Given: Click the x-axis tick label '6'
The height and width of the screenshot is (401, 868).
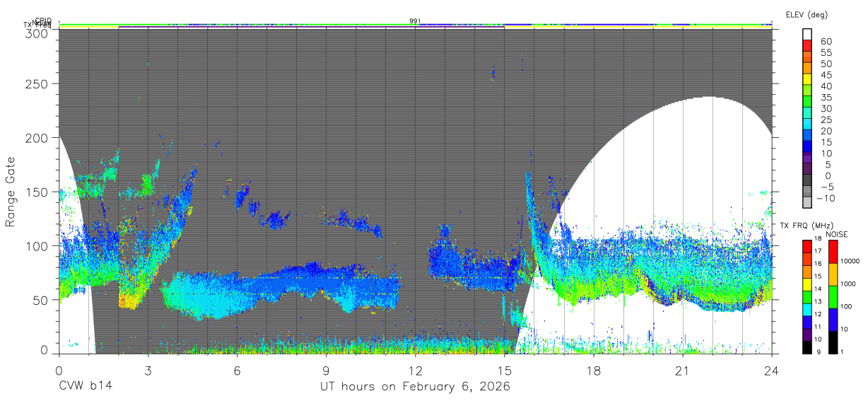Looking at the screenshot, I should point(237,371).
